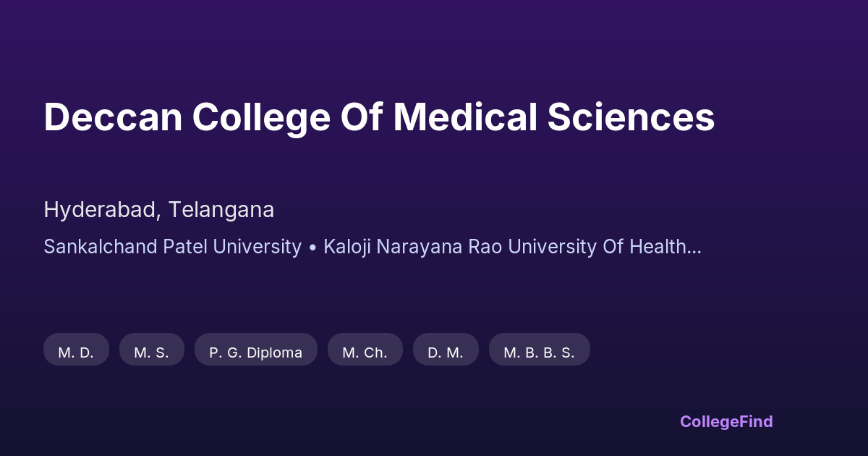Click the word Medical in the heading
Viewport: 868px width, 456px height.
coord(465,117)
